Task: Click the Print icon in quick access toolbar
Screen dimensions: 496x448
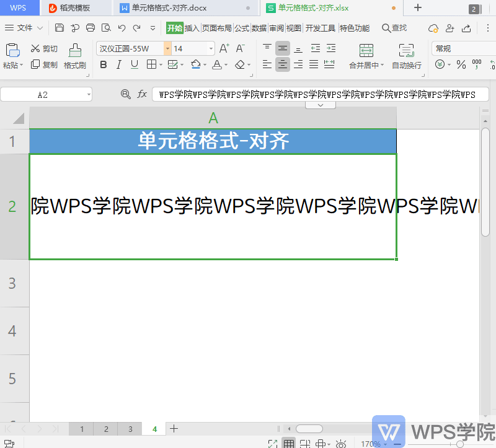Action: click(x=91, y=28)
